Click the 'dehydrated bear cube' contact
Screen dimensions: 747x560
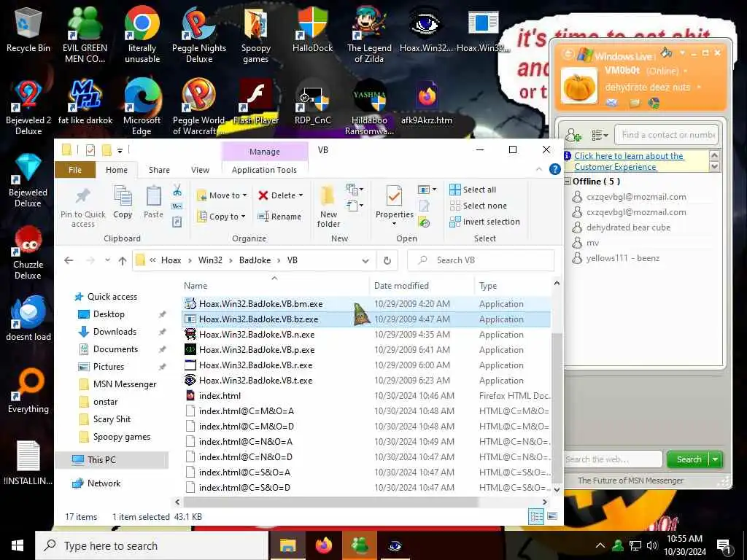tap(628, 227)
